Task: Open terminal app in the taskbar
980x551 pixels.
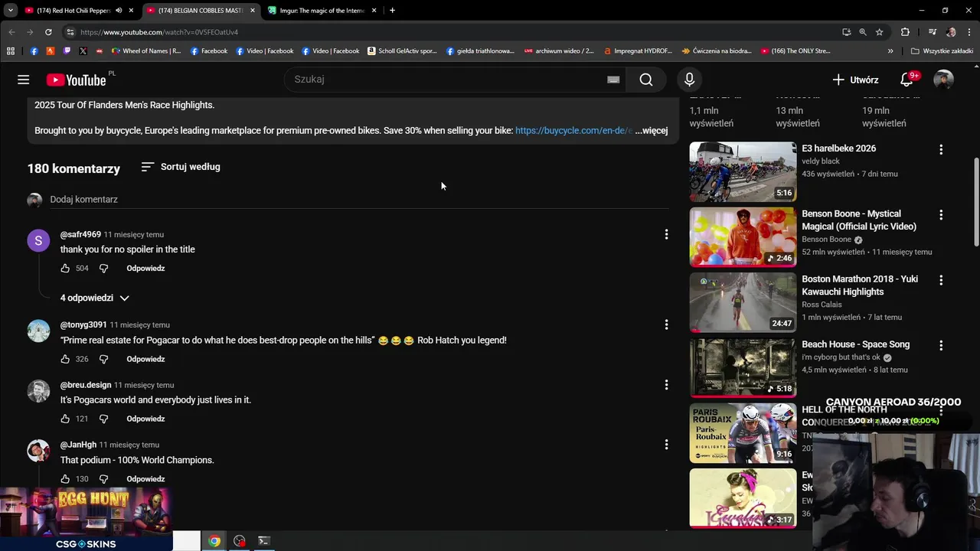Action: 263,541
